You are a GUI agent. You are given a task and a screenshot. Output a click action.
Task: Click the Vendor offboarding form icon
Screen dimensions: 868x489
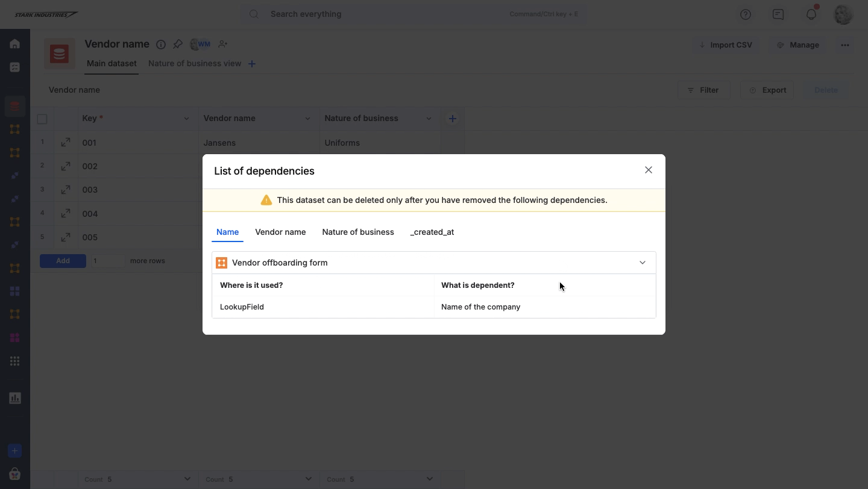click(222, 263)
